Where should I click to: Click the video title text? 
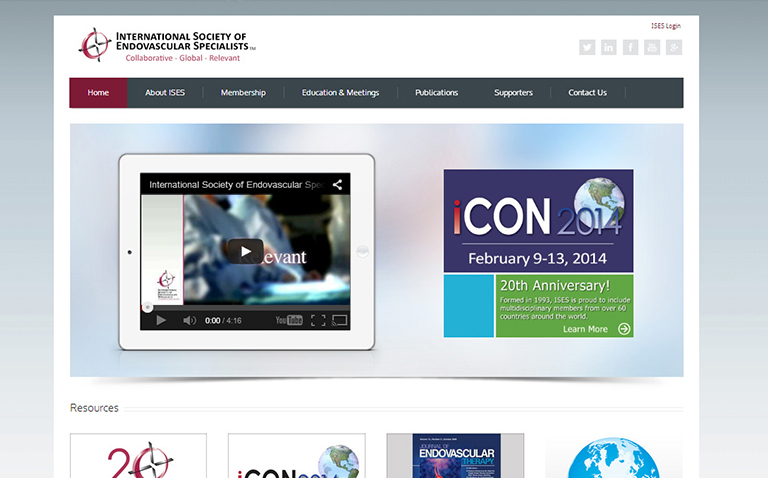coord(236,185)
